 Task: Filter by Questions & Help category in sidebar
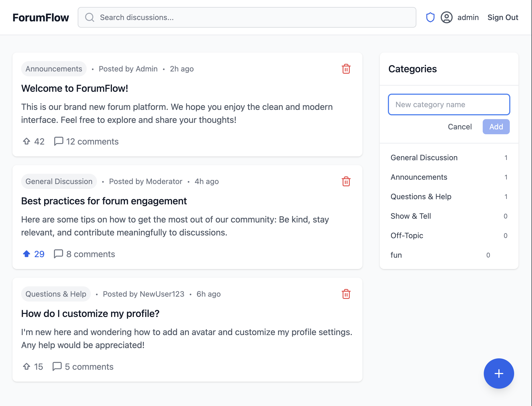pyautogui.click(x=449, y=197)
